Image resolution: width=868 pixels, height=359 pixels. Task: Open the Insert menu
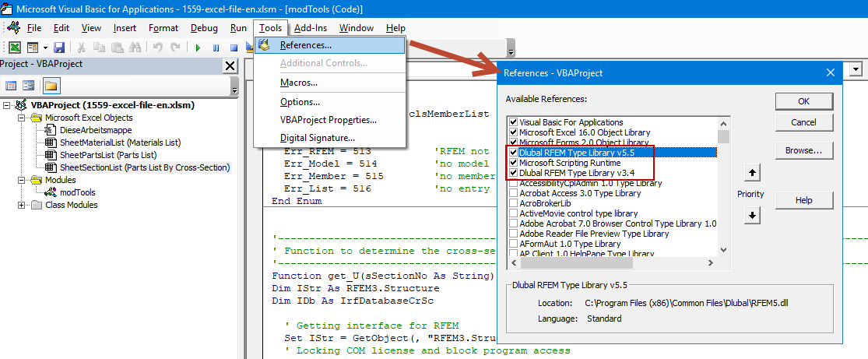pyautogui.click(x=125, y=28)
